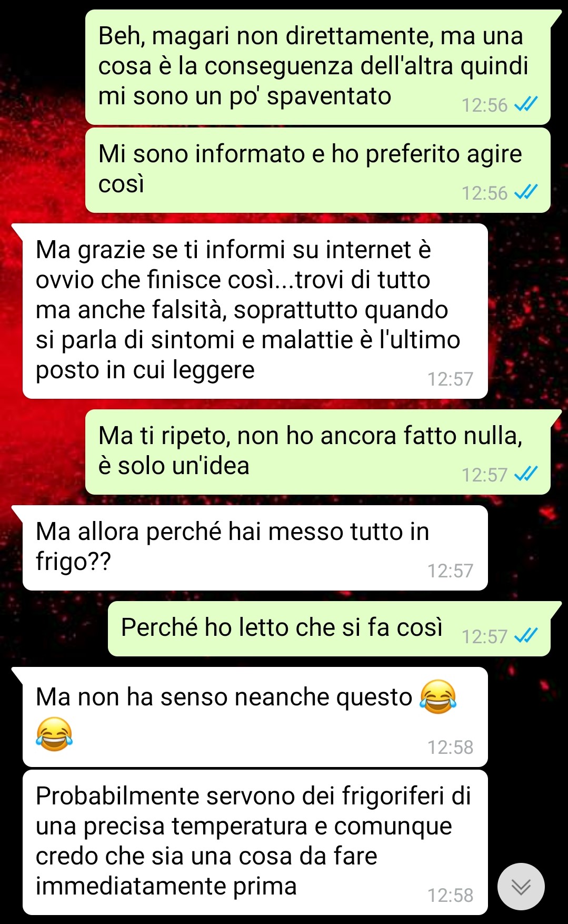This screenshot has width=568, height=924.
Task: Tap 12:58 timestamp under laughing emoji message
Action: click(450, 747)
